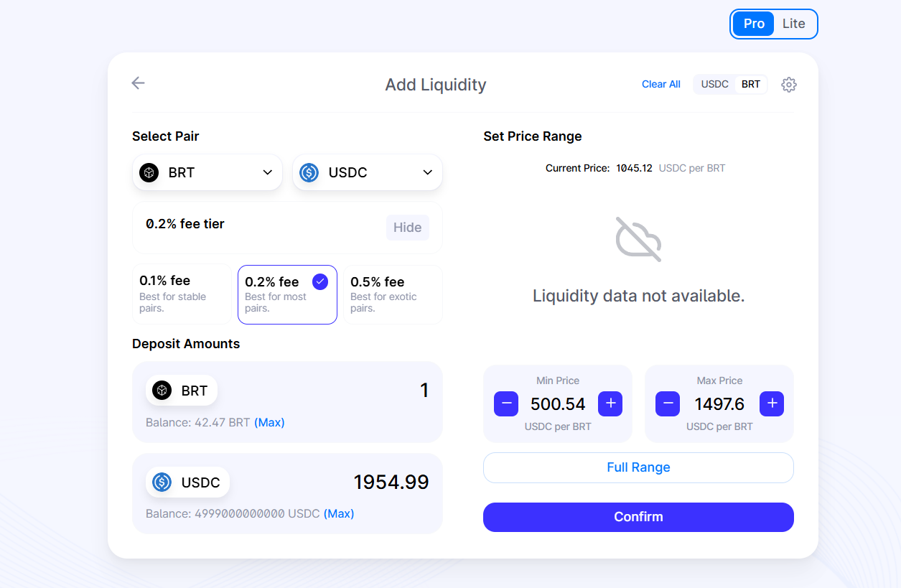Switch to Lite mode
The width and height of the screenshot is (901, 588).
[x=793, y=24]
